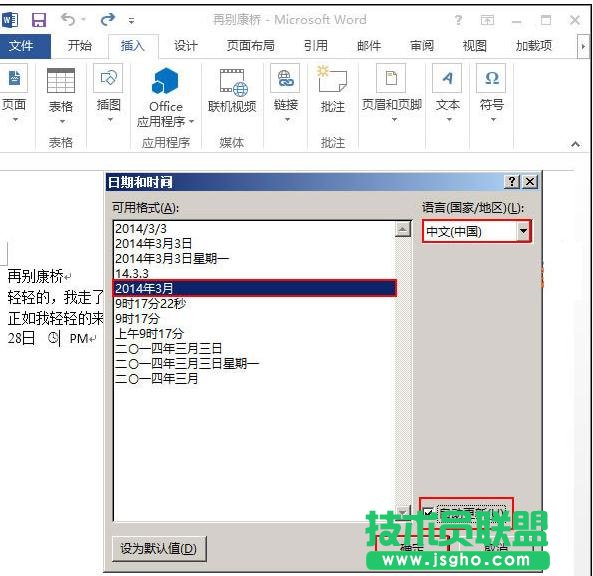
Task: Select format 二〇一四年三月
Action: pyautogui.click(x=254, y=378)
